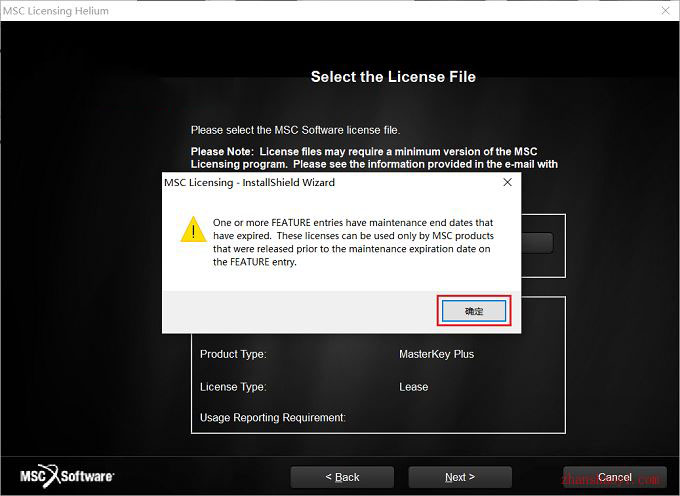The image size is (680, 496).
Task: Click the 'Usage Reporting Requirement:' label
Action: [272, 418]
